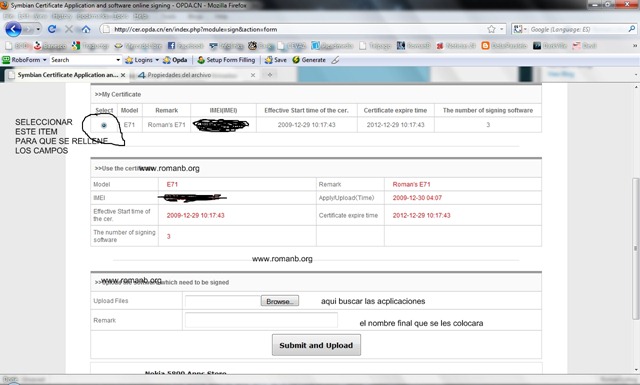This screenshot has height=385, width=640.
Task: Switch to Propiedades del archivo tab
Action: [x=197, y=75]
